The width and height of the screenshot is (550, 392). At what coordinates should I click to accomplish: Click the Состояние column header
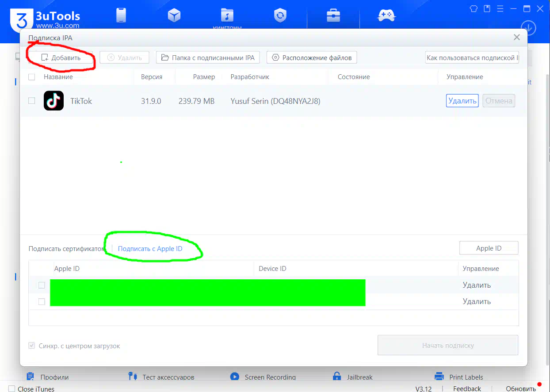point(354,77)
